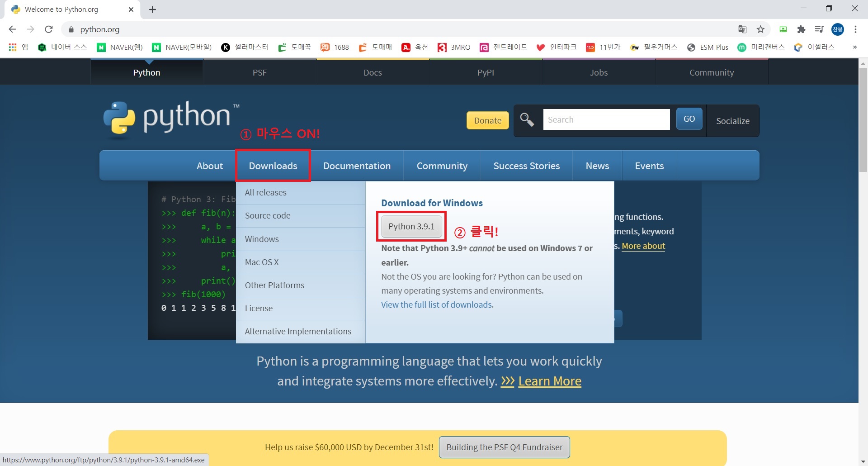Open the Success Stories menu
This screenshot has width=868, height=466.
(x=527, y=166)
